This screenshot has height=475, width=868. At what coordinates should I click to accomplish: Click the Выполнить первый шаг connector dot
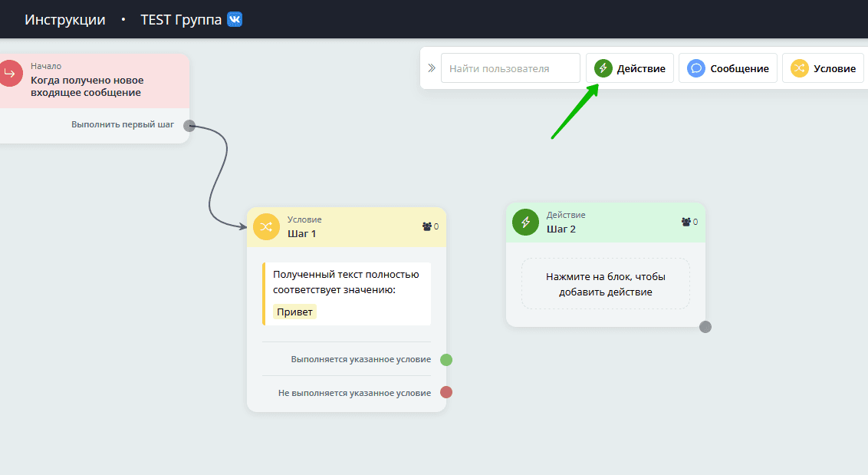pos(189,126)
